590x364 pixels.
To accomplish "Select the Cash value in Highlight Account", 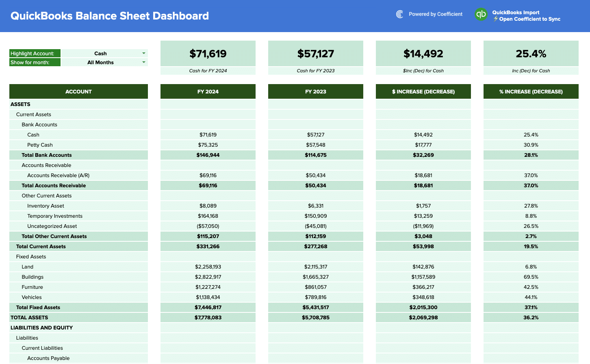I will (x=100, y=54).
